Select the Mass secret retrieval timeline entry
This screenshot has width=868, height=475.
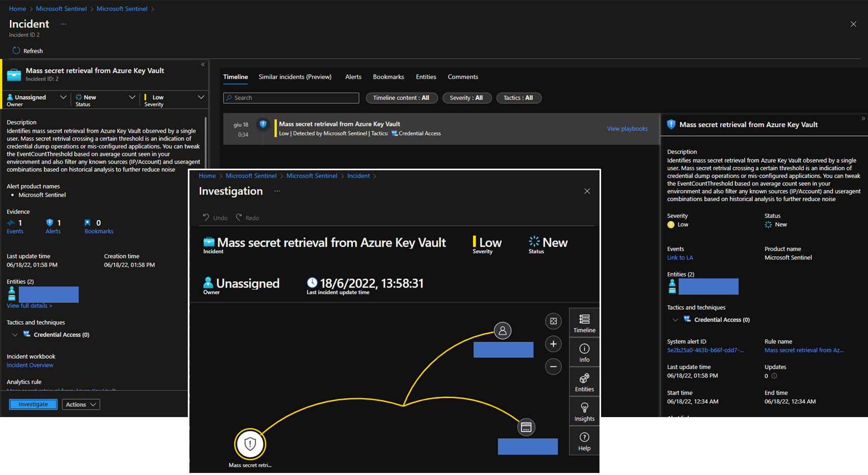coord(442,129)
